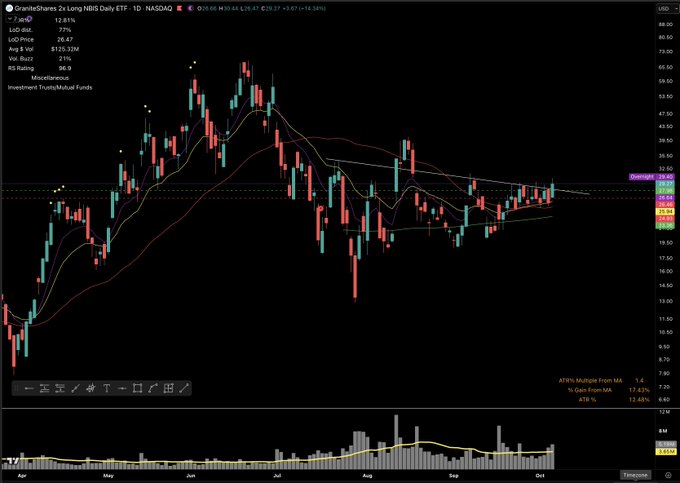
Task: Select the crosshair-style drawing tool
Action: (91, 388)
